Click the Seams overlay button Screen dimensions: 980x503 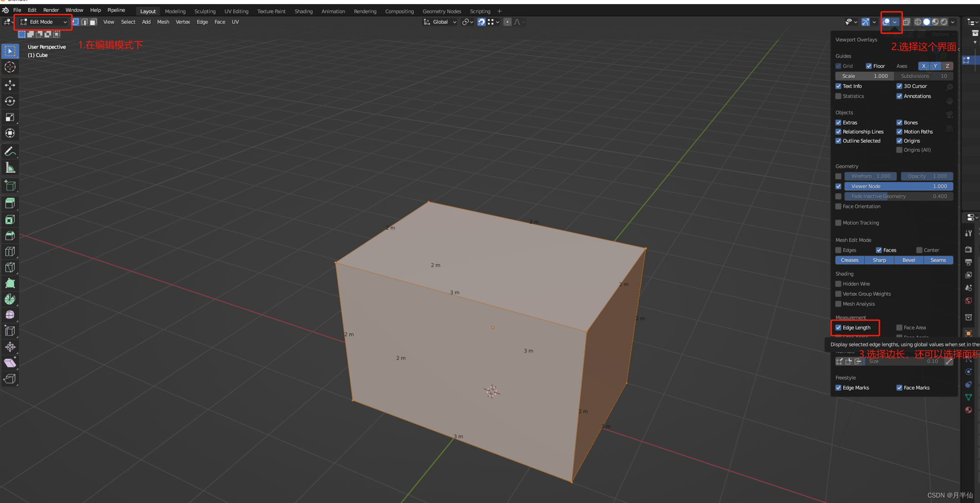click(x=938, y=260)
